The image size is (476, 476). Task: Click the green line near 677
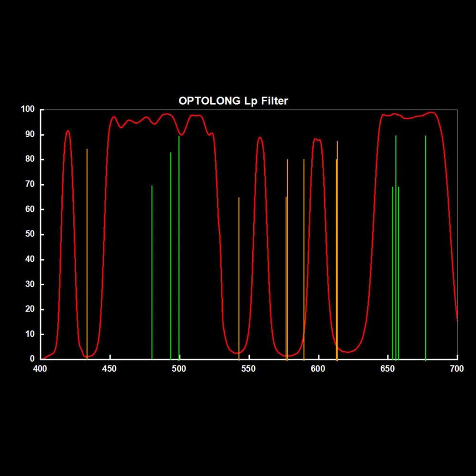coord(426,248)
